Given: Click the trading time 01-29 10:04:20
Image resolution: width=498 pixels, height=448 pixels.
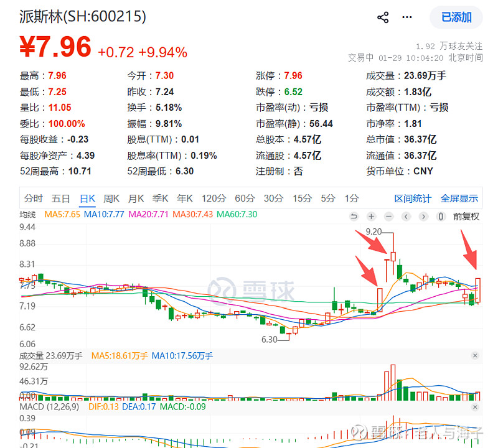Looking at the screenshot, I should coord(411,58).
